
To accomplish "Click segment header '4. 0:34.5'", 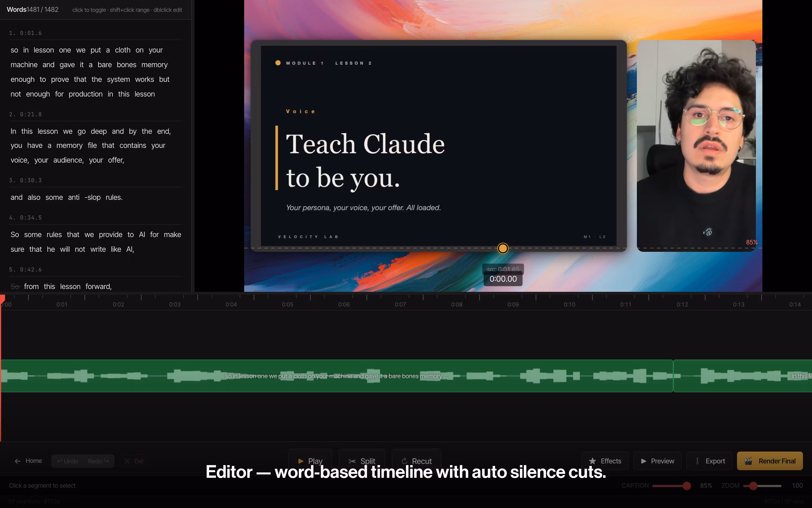I will point(25,218).
